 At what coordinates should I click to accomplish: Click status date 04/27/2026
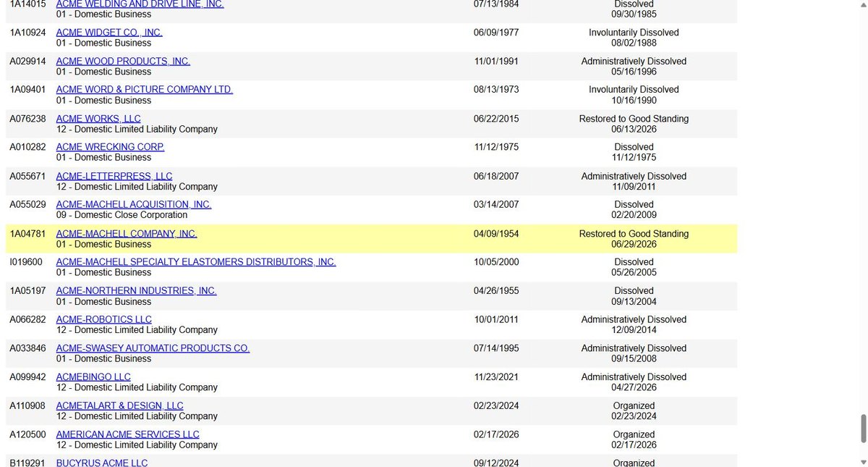tap(634, 387)
